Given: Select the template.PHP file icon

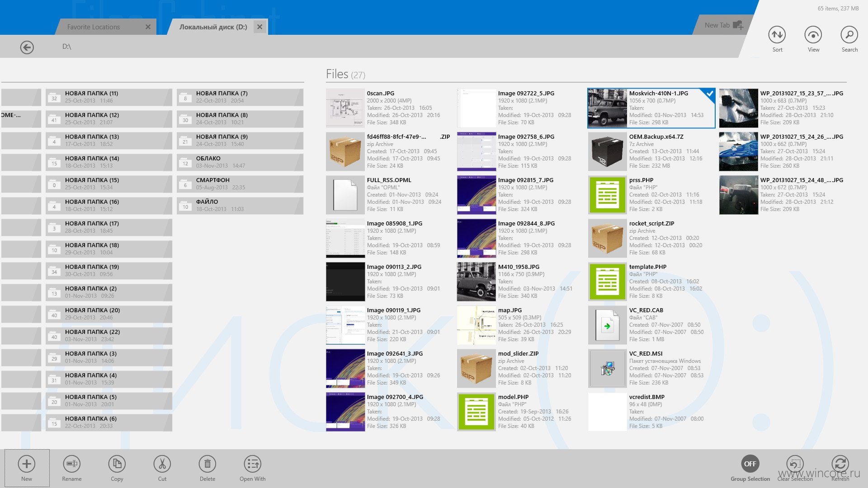Looking at the screenshot, I should click(x=608, y=282).
